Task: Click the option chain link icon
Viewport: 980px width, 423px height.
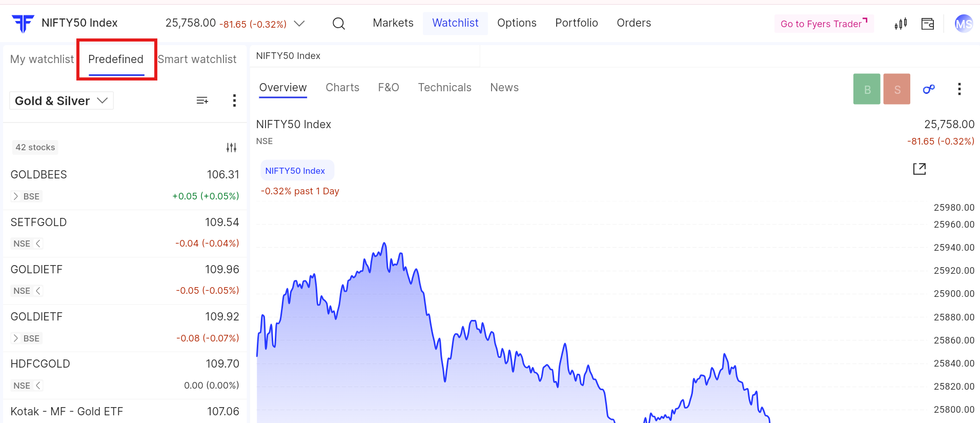Action: [928, 89]
